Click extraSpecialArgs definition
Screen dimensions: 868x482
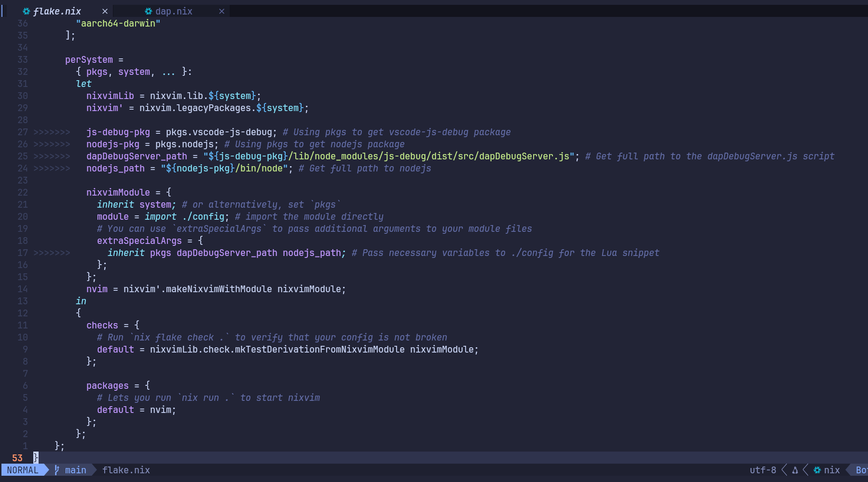coord(139,241)
